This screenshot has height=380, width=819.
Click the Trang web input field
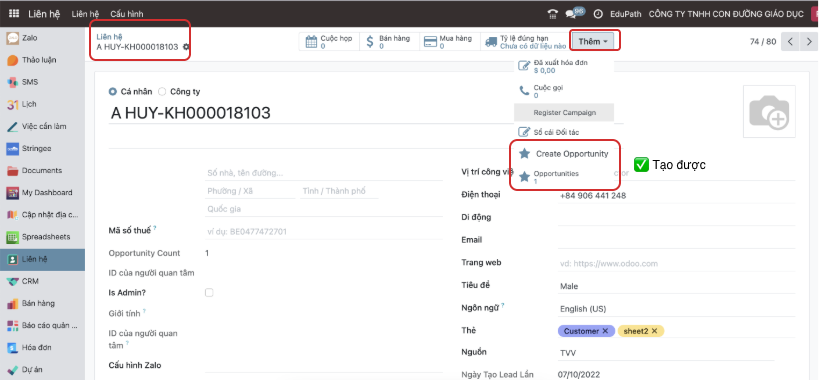[x=676, y=264]
